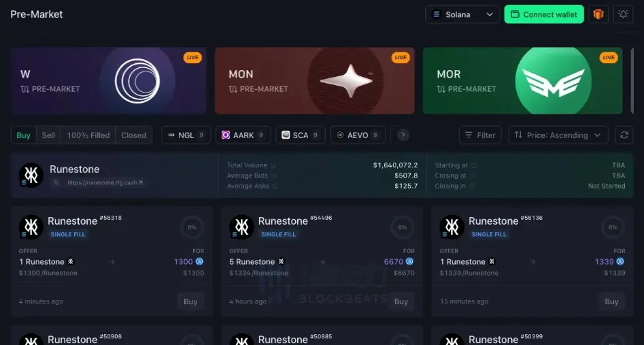This screenshot has width=644, height=345.
Task: Click the Runestone X social icon
Action: pos(56,183)
